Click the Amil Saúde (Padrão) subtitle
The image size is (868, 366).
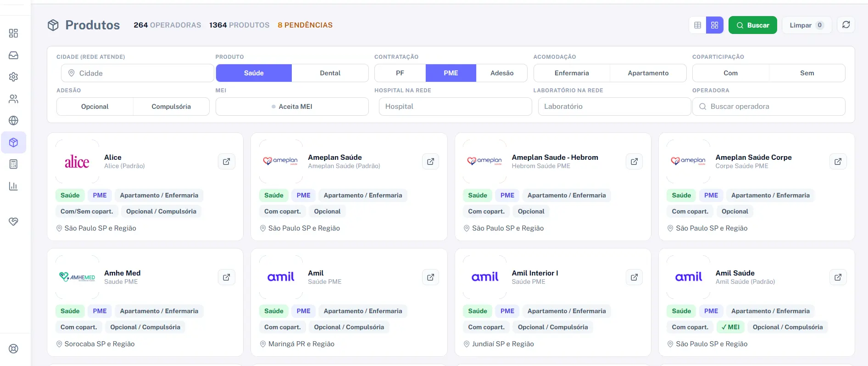tap(745, 282)
